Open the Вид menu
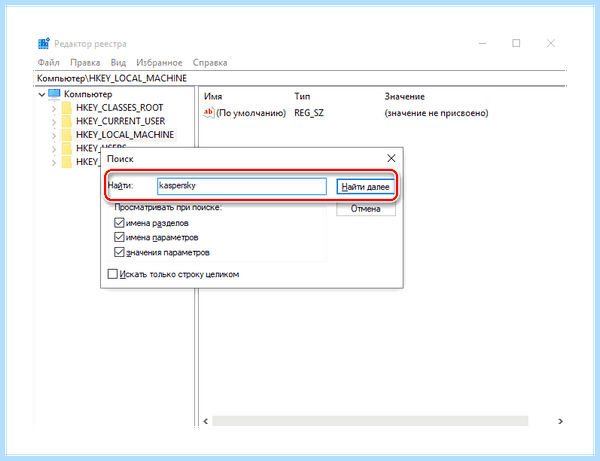 coord(118,63)
